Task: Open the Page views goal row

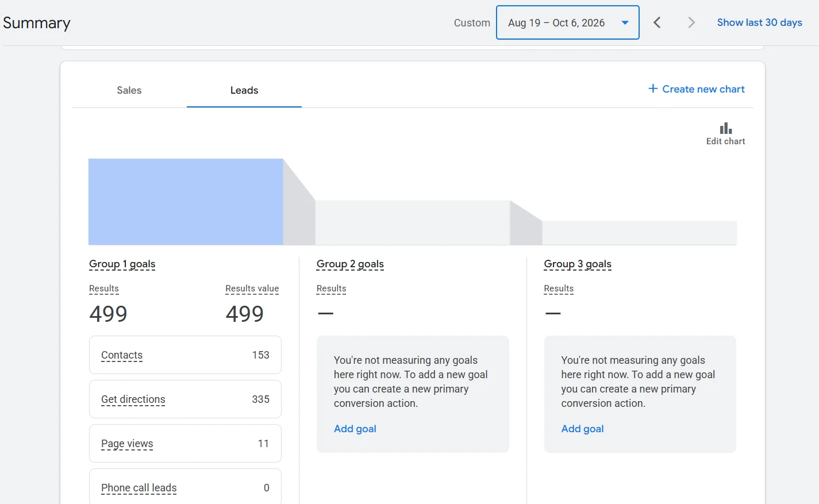Action: click(x=185, y=444)
